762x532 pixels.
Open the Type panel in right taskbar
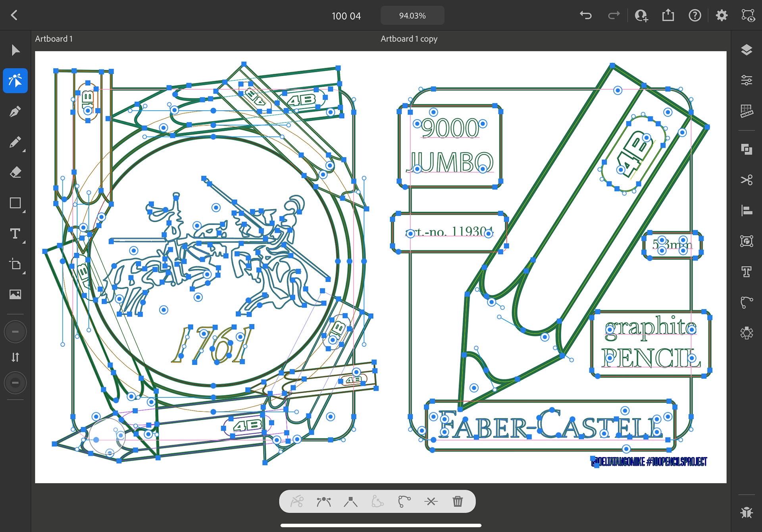[x=747, y=272]
